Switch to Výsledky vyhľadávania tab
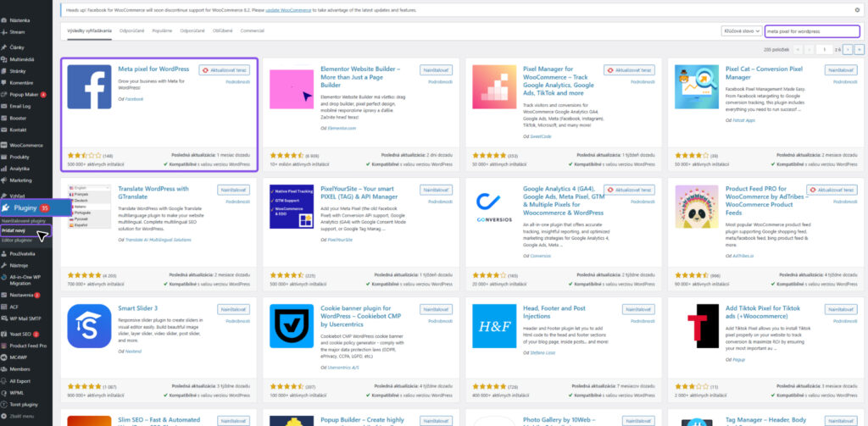This screenshot has width=868, height=426. 89,31
